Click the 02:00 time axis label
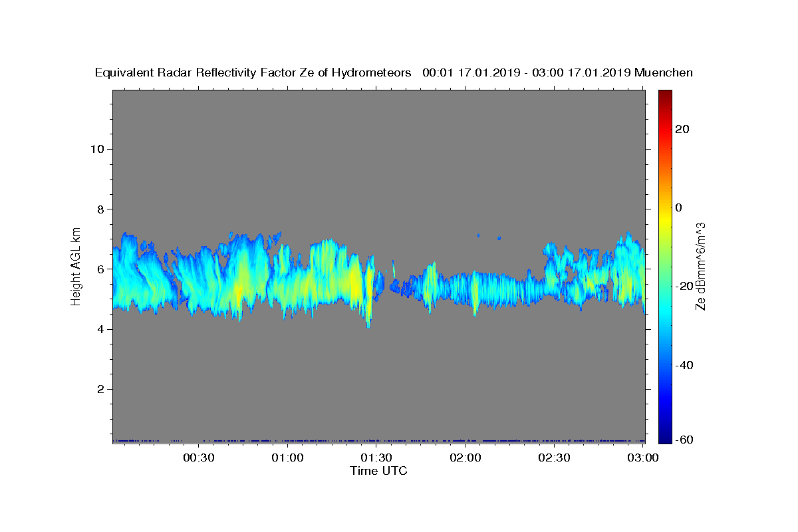This screenshot has width=798, height=532. click(x=465, y=458)
